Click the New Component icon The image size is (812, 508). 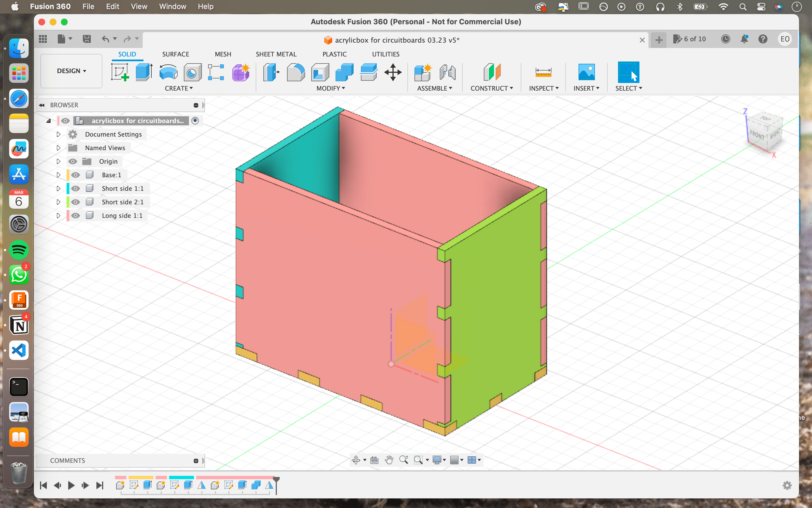pyautogui.click(x=423, y=72)
